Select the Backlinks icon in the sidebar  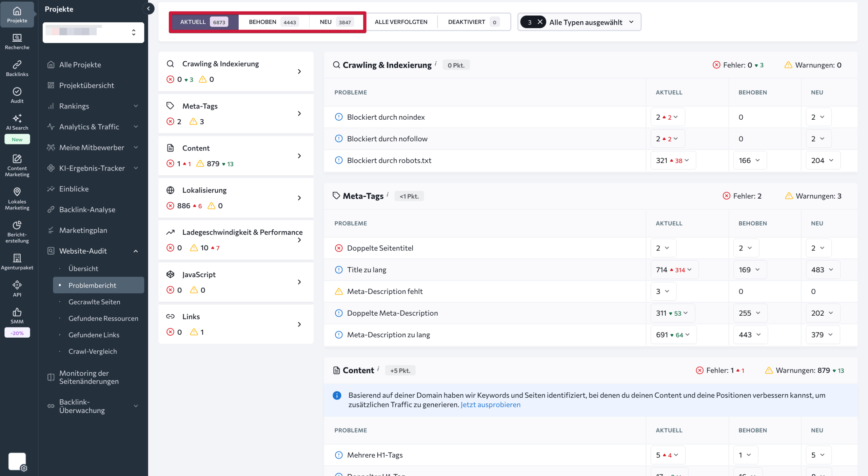click(x=17, y=68)
